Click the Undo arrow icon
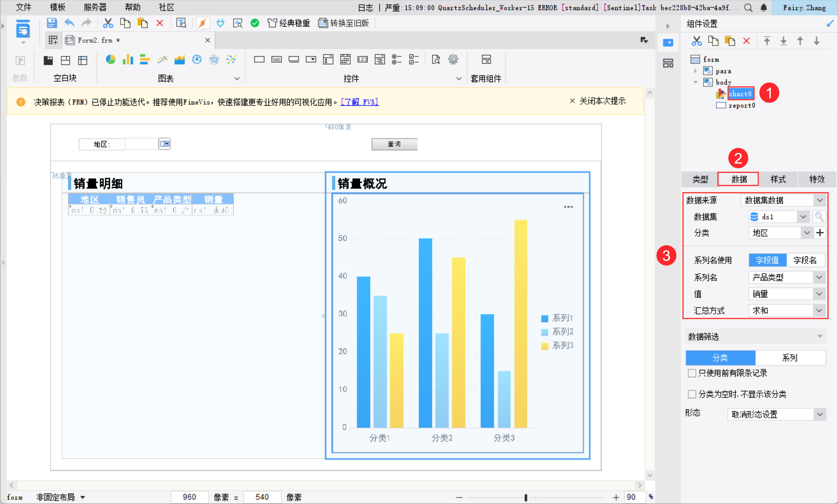 (x=69, y=23)
